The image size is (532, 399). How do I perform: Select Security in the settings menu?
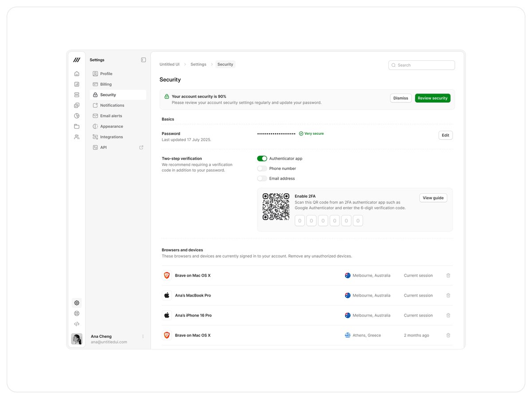(118, 95)
